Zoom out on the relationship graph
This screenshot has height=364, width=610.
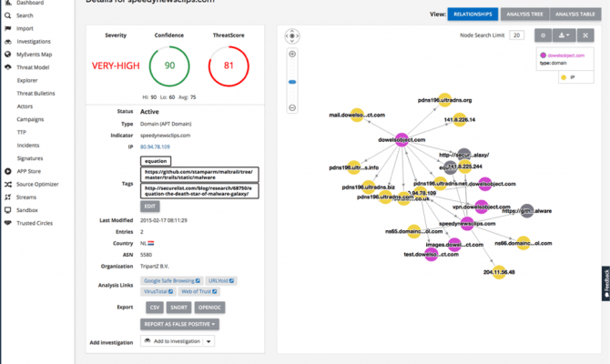[x=292, y=107]
